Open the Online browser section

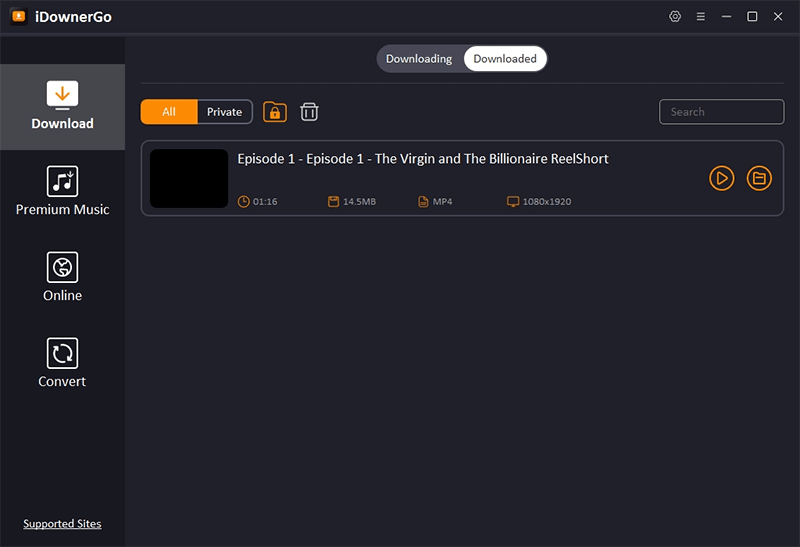62,277
